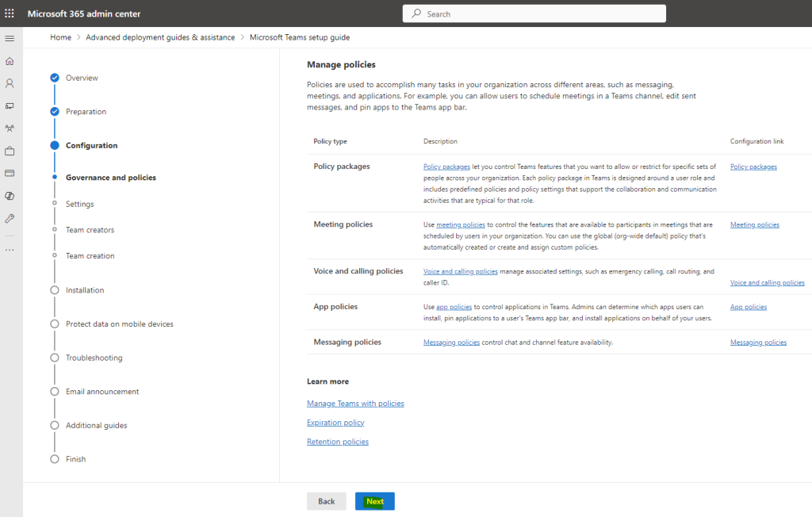The width and height of the screenshot is (812, 517).
Task: Focus the Search input field
Action: [534, 13]
